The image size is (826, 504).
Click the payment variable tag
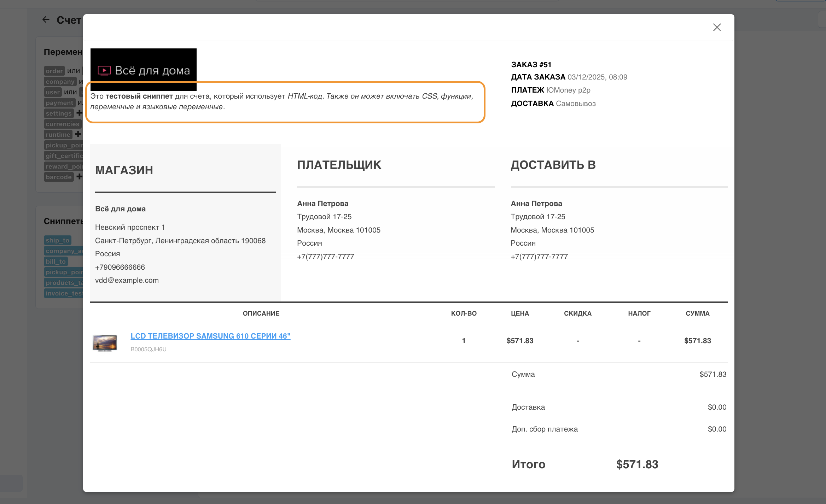pos(59,103)
